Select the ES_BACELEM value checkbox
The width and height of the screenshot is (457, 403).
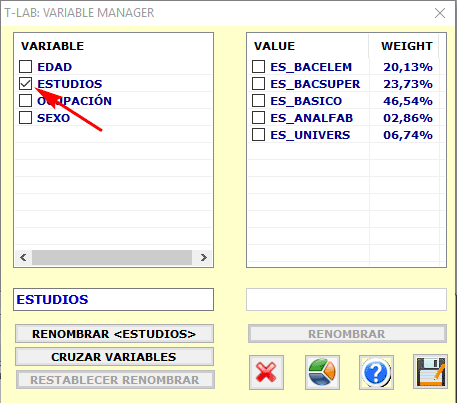coord(258,67)
